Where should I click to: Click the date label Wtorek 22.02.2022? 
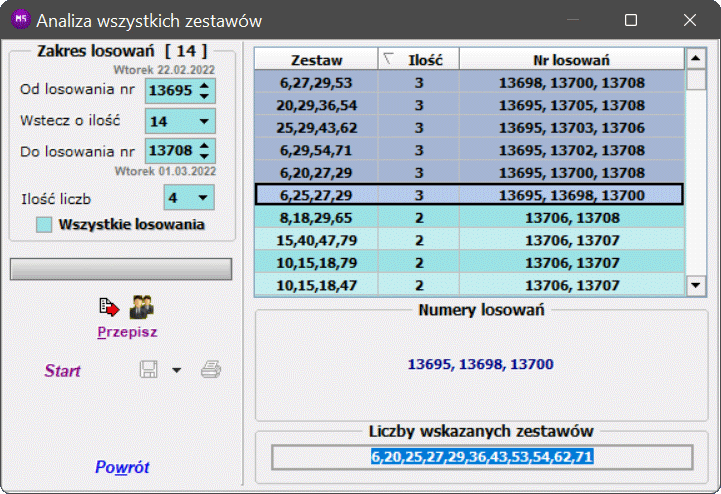pyautogui.click(x=164, y=70)
